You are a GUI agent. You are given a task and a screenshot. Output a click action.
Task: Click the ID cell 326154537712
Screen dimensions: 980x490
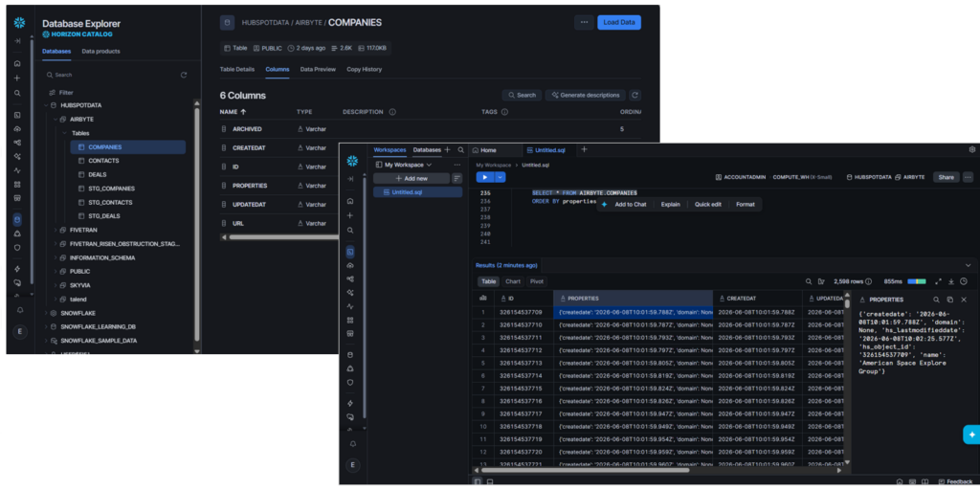tap(522, 350)
